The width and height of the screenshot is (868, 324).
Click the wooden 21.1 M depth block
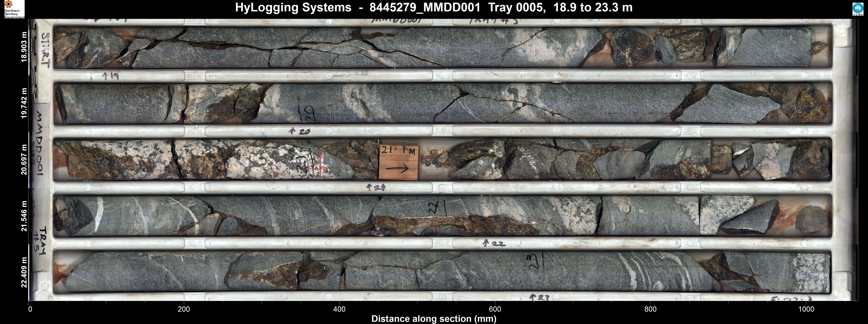(399, 162)
